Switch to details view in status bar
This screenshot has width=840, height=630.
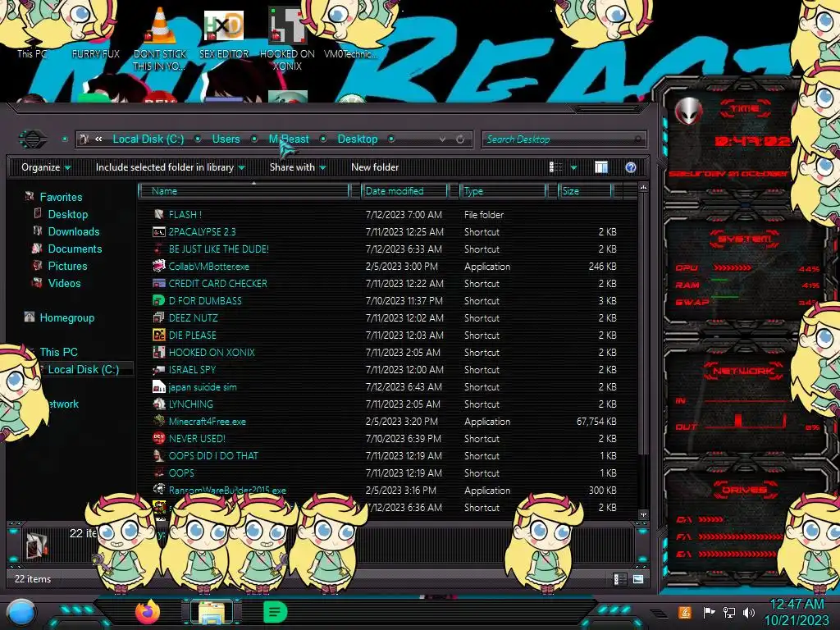[619, 579]
